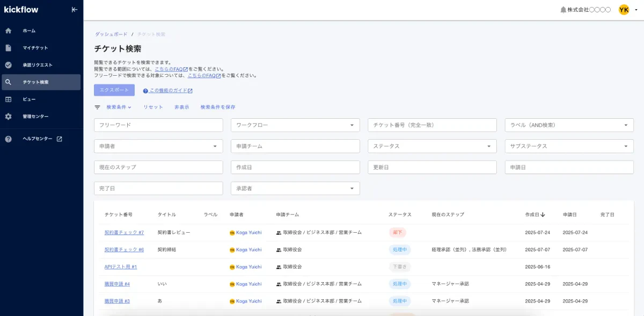Open the YK user avatar menu
This screenshot has width=644, height=316.
pyautogui.click(x=624, y=10)
